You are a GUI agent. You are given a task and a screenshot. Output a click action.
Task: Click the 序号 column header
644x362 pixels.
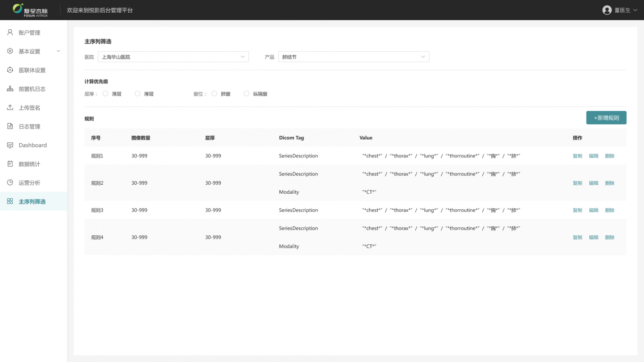pos(96,138)
